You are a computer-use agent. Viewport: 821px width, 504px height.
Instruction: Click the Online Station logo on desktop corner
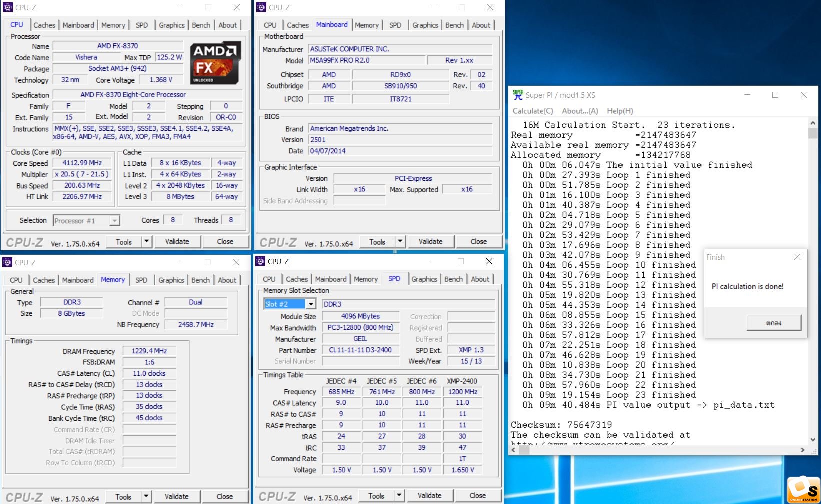[x=803, y=490]
